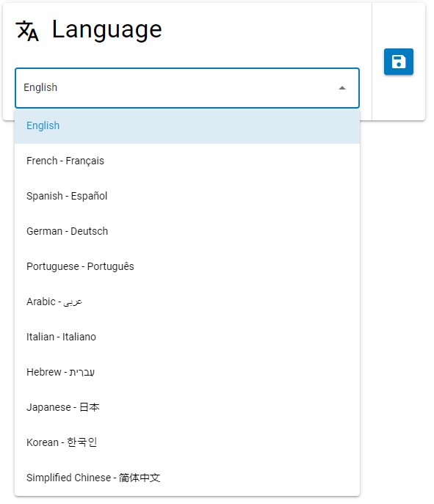434x504 pixels.
Task: Click the blue save floppy-disk icon
Action: pyautogui.click(x=398, y=62)
